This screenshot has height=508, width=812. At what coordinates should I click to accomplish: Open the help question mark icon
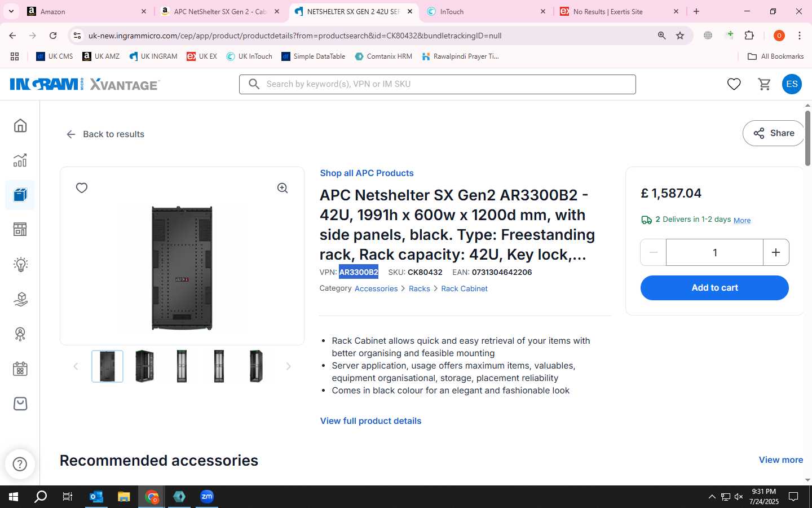20,464
